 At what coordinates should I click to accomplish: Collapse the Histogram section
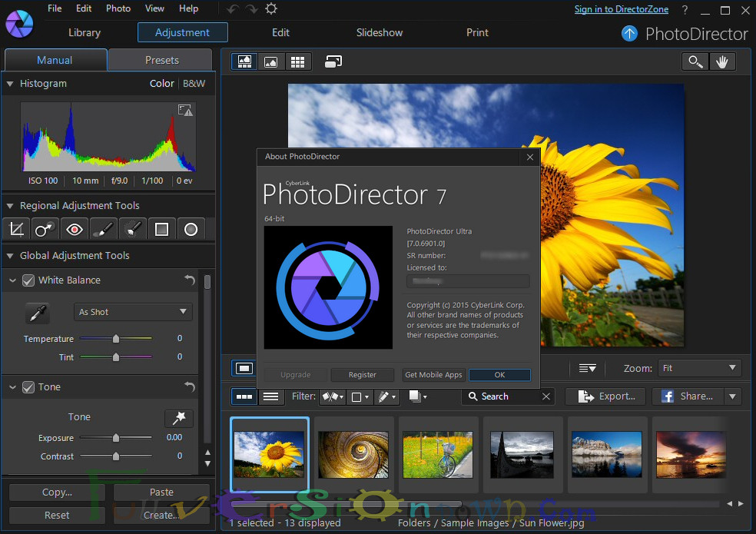10,84
